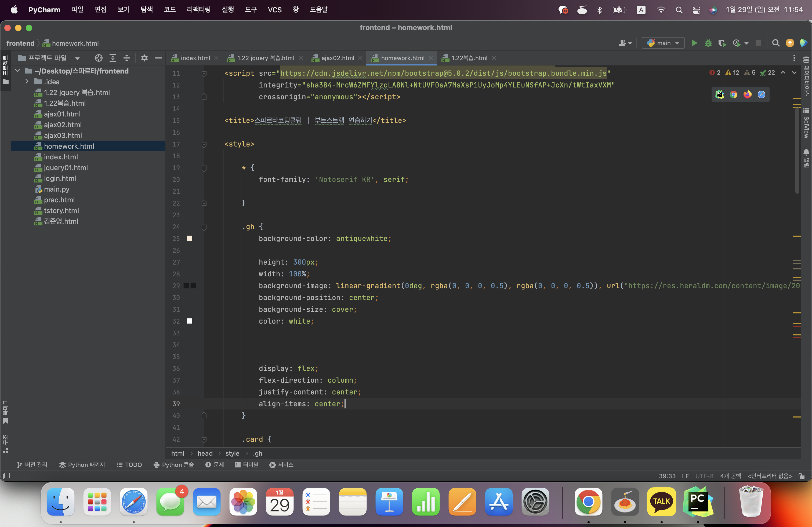Jump to next highlighted error arrow

click(794, 73)
